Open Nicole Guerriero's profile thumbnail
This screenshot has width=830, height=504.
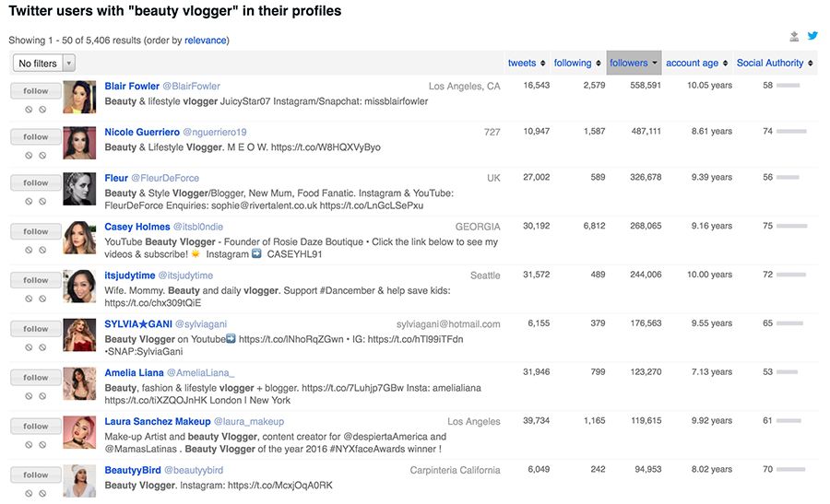[x=79, y=141]
